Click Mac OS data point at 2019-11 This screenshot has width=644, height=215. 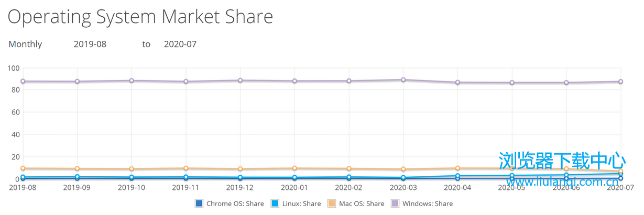(x=186, y=168)
